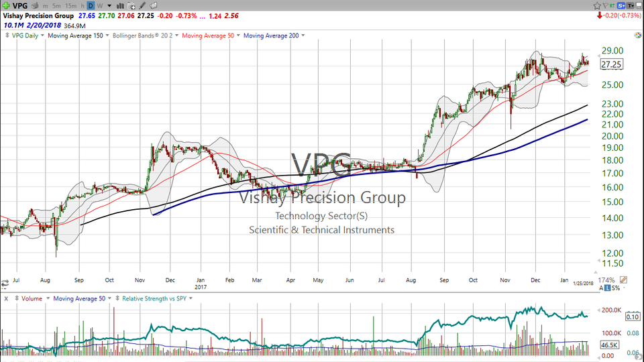Click the window layout icon top right
644x362 pixels.
639,6
